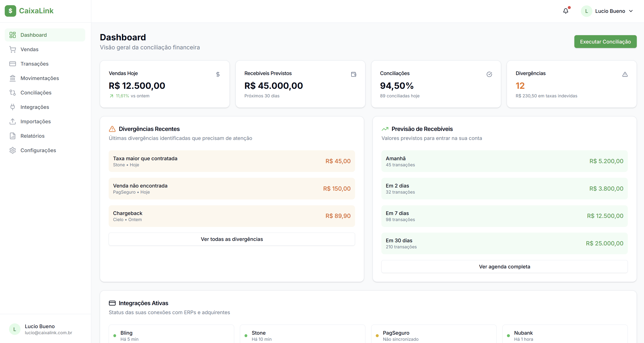This screenshot has height=343, width=644.
Task: Open the Vendas menu item
Action: (30, 49)
